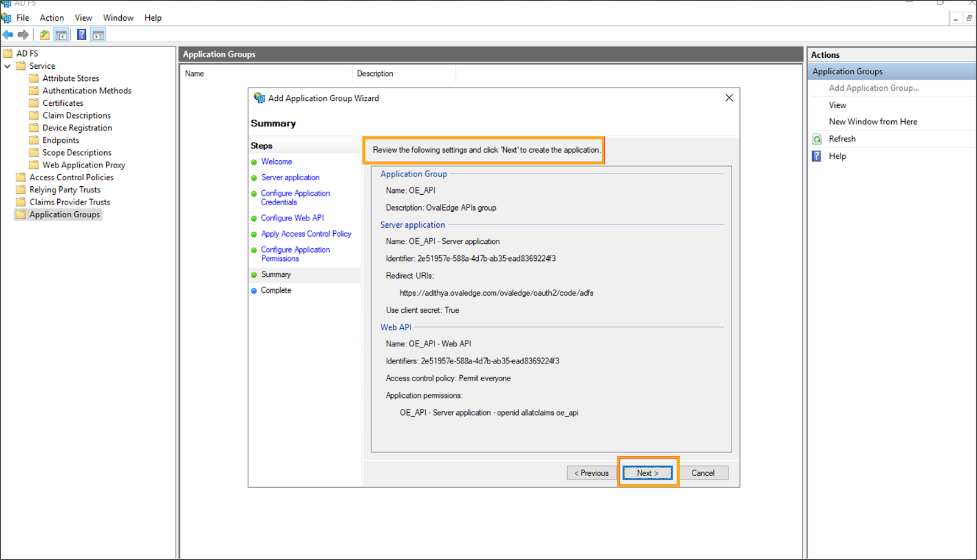Click the Help icon in Actions pane

[x=817, y=156]
